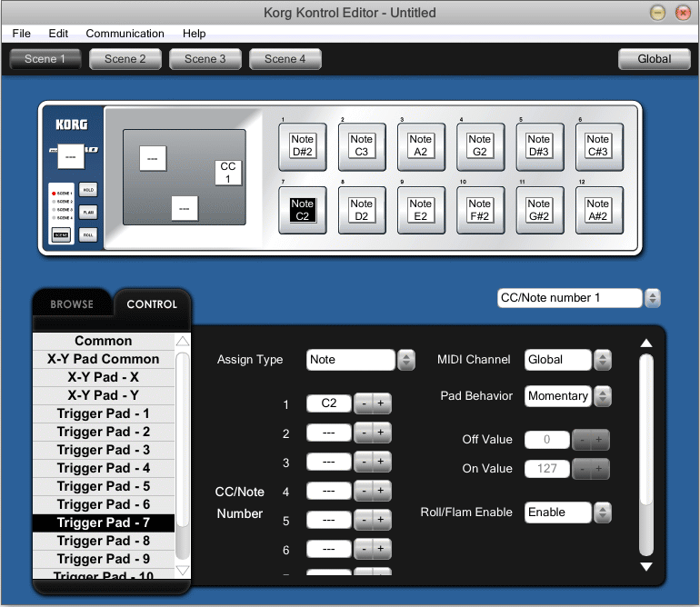Switch to Scene 2
Screen dimensions: 700x607
[x=125, y=59]
